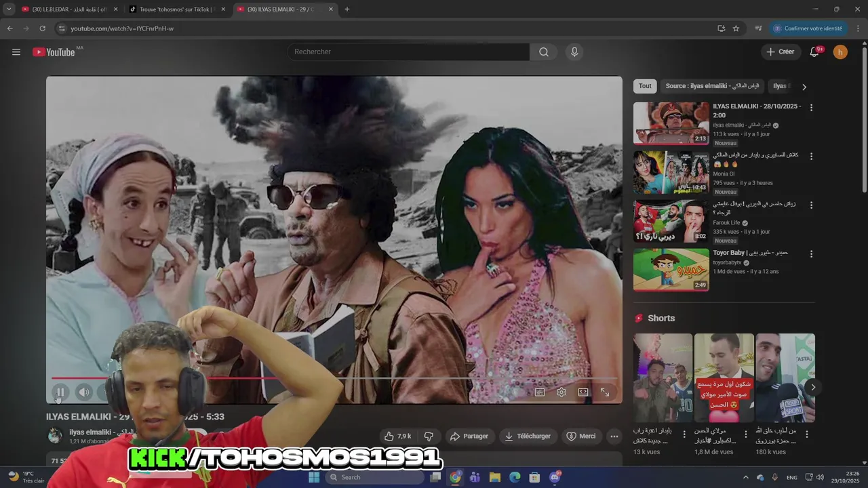Viewport: 868px width, 488px height.
Task: Go back in the browser
Action: tap(9, 28)
